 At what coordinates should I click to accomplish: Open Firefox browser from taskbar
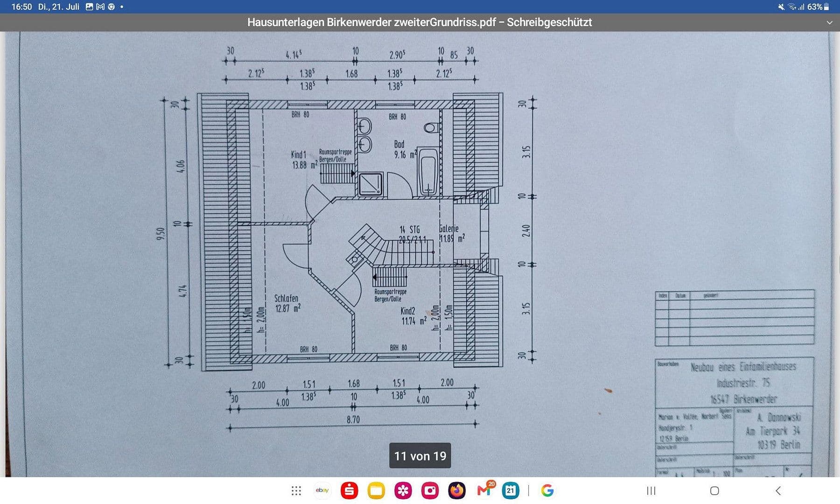pos(457,490)
